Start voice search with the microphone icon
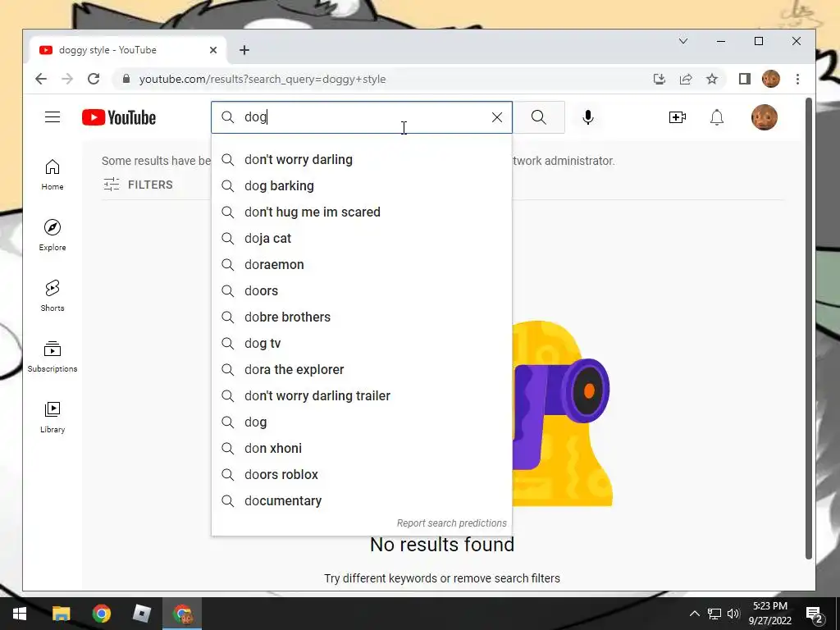Image resolution: width=840 pixels, height=630 pixels. pos(588,117)
